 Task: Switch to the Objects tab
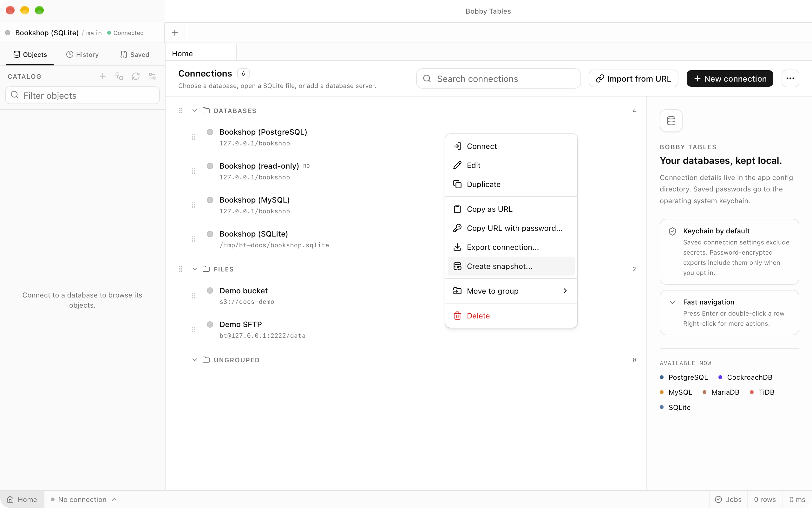[30, 54]
